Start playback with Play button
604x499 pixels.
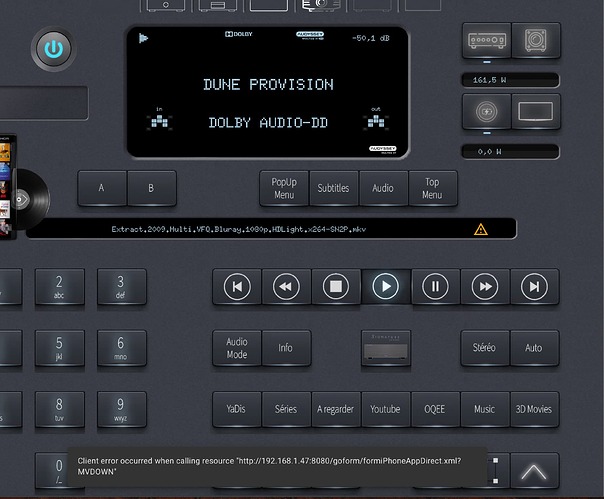386,287
